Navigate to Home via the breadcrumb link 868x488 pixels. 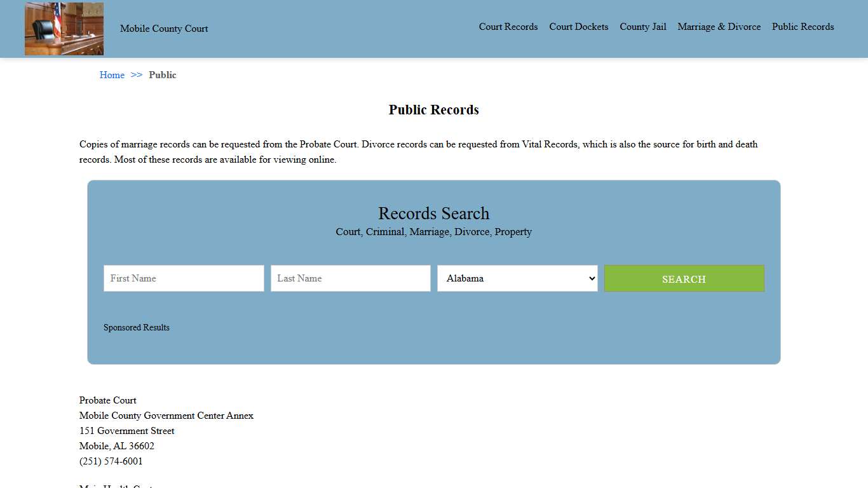coord(112,75)
